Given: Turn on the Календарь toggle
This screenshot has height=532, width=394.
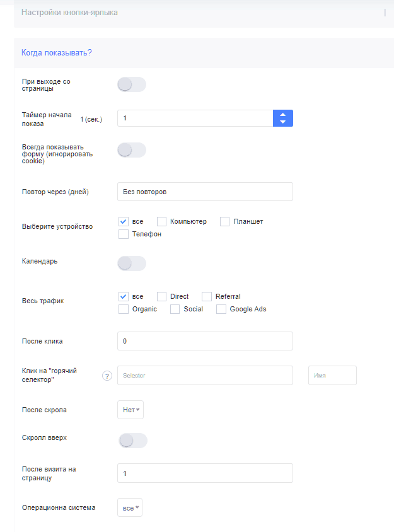Looking at the screenshot, I should (132, 263).
